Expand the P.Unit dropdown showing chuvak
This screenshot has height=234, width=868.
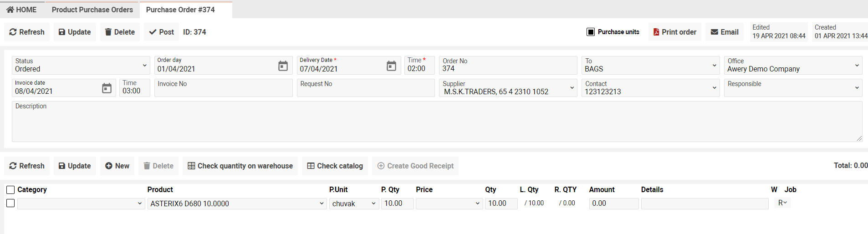click(373, 203)
